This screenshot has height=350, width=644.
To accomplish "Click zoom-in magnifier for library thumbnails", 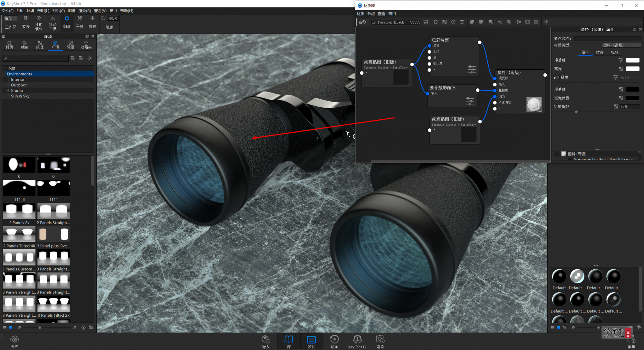I will click(x=75, y=327).
